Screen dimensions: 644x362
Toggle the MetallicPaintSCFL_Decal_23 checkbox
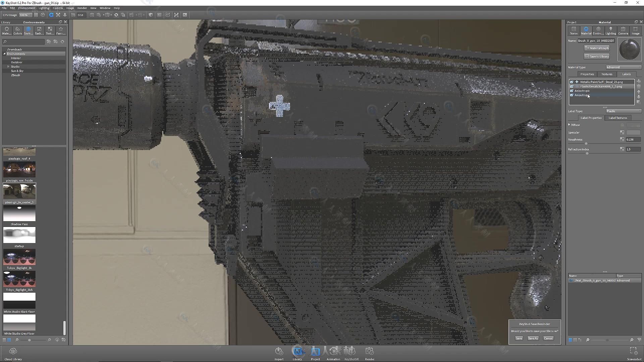[572, 82]
